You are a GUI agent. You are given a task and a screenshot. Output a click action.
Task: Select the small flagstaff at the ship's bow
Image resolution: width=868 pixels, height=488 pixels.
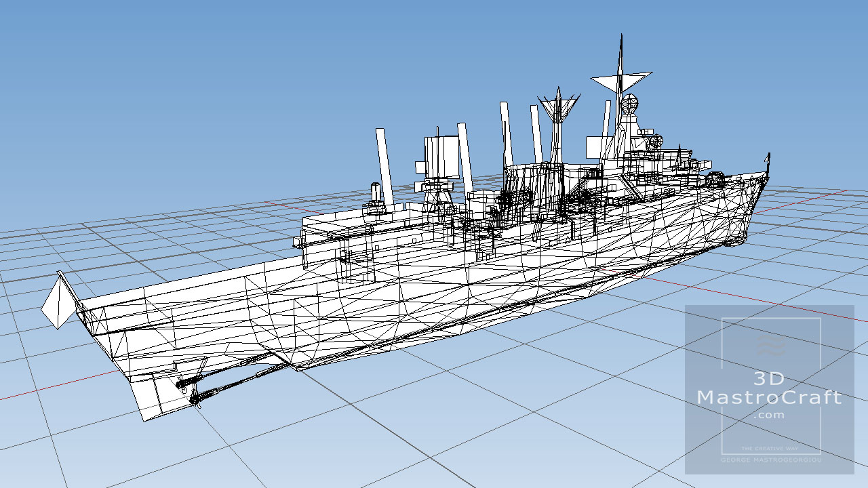coord(768,161)
